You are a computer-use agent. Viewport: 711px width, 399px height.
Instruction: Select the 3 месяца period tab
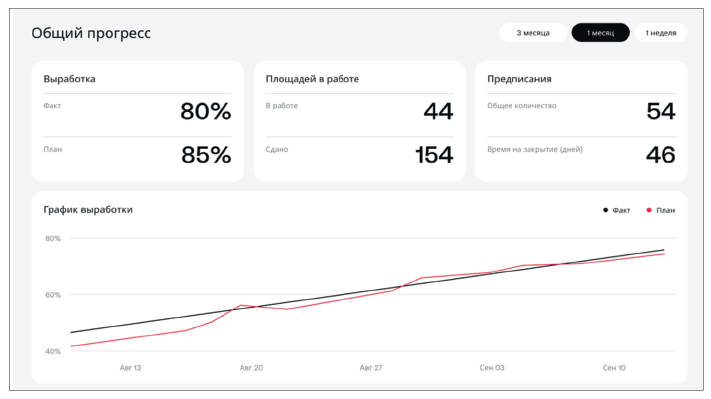(x=533, y=33)
